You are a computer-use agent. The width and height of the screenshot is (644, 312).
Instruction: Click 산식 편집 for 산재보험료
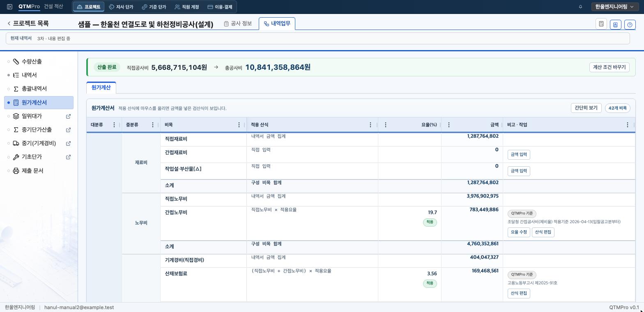pyautogui.click(x=519, y=294)
